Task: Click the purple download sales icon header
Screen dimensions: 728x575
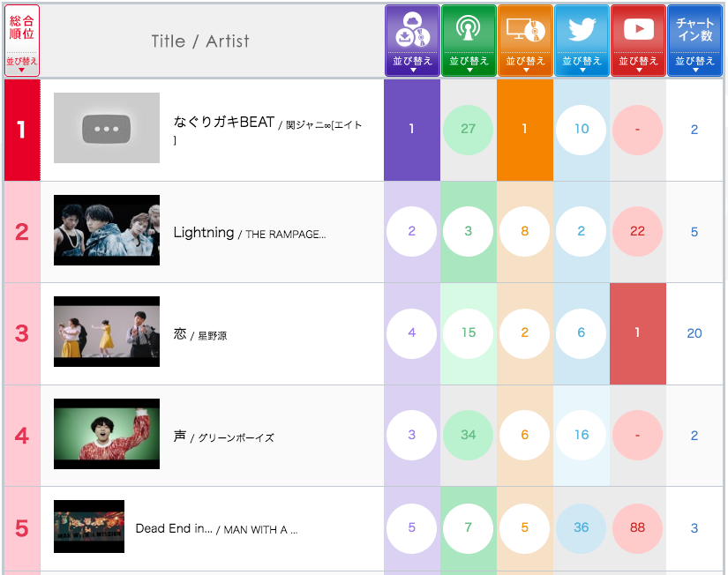Action: (x=412, y=30)
